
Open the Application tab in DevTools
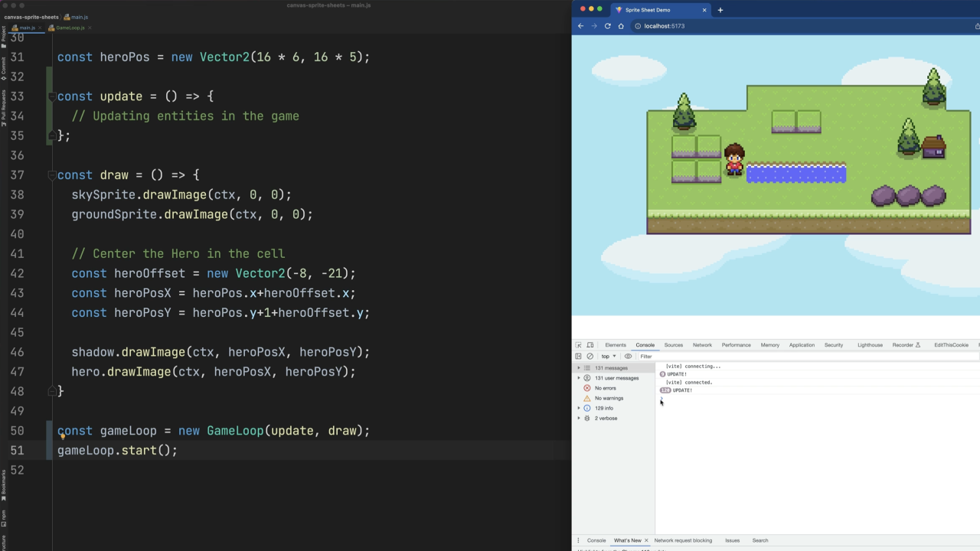(x=802, y=345)
